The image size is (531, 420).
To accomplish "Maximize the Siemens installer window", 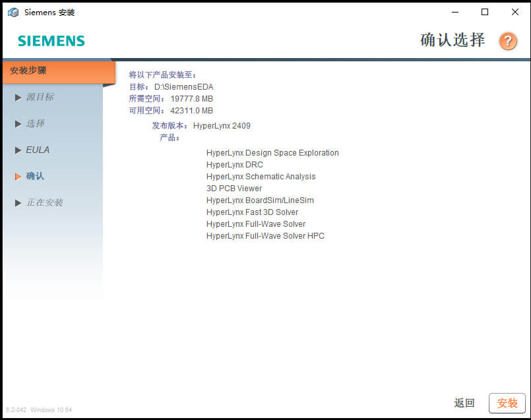I will [485, 12].
